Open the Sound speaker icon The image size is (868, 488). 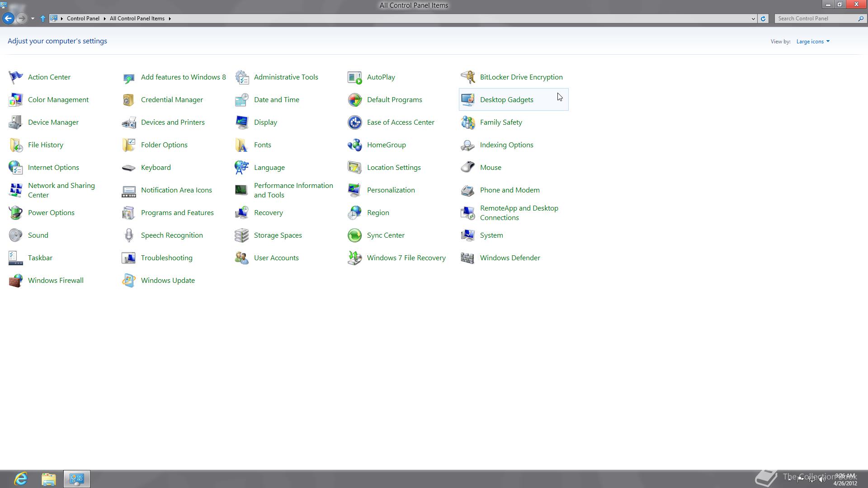click(x=16, y=235)
